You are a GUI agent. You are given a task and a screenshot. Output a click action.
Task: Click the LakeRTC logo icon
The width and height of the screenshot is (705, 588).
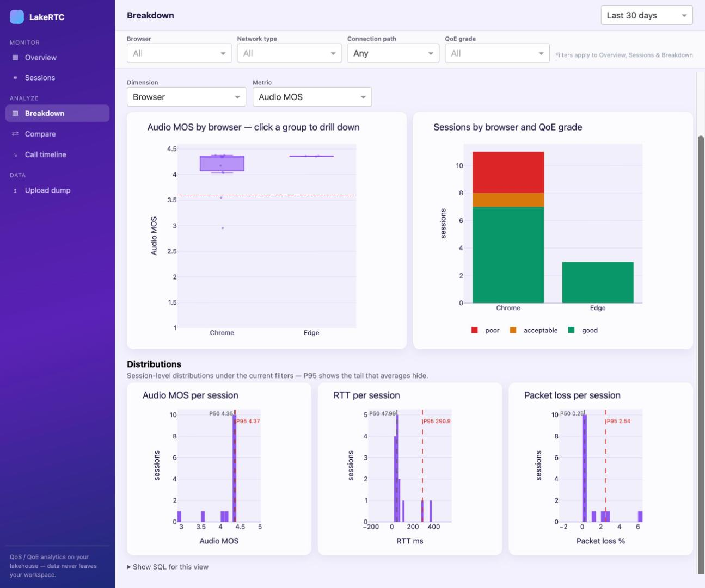17,17
